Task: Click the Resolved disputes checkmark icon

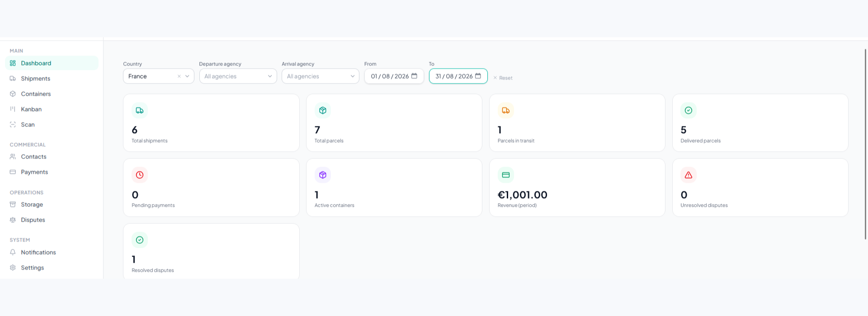Action: [140, 240]
